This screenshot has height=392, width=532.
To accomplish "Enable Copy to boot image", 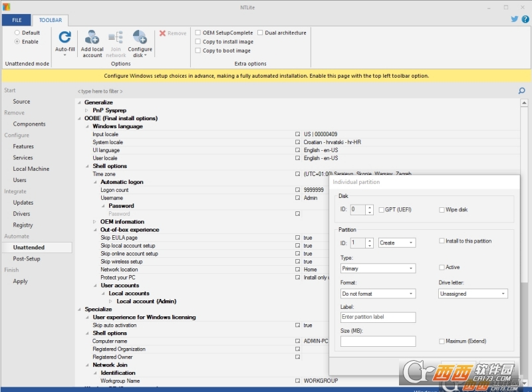I will 198,50.
